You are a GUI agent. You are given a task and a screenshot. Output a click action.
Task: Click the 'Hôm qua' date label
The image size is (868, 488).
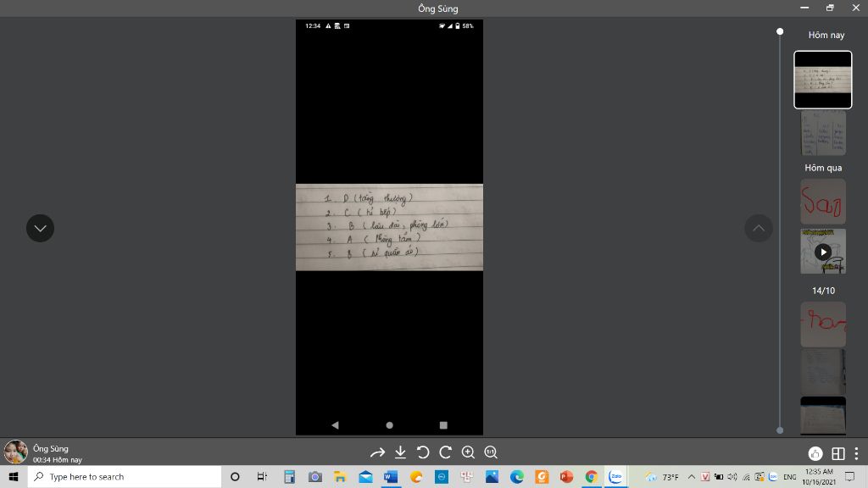tap(823, 168)
